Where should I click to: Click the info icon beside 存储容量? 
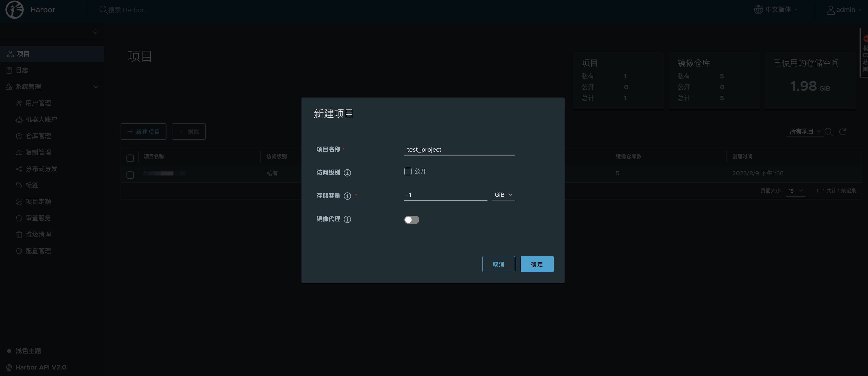[347, 196]
